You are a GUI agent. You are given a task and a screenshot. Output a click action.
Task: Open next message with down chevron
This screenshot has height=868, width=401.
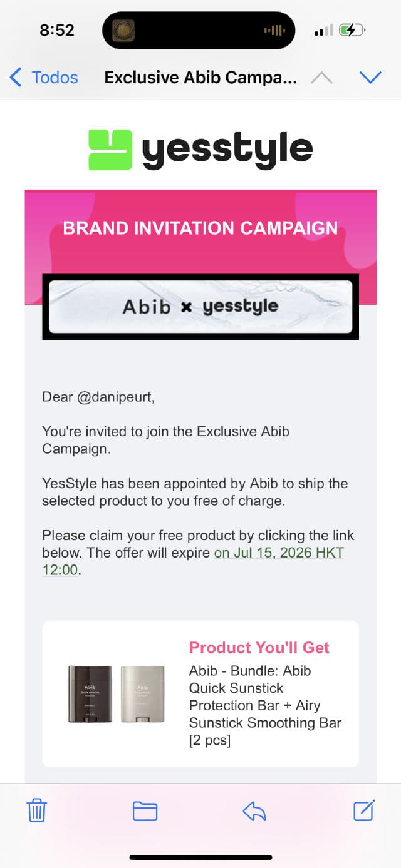coord(370,77)
